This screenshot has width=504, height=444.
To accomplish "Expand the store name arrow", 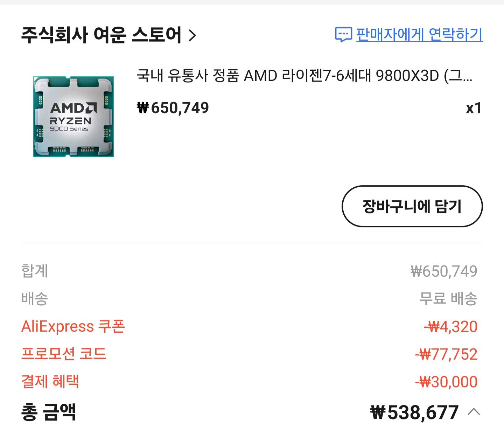I will click(x=192, y=35).
